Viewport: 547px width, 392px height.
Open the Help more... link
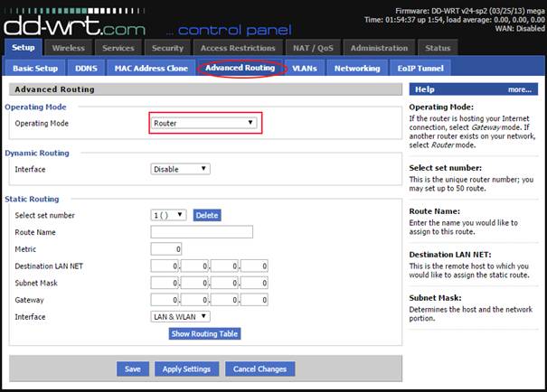pyautogui.click(x=519, y=89)
